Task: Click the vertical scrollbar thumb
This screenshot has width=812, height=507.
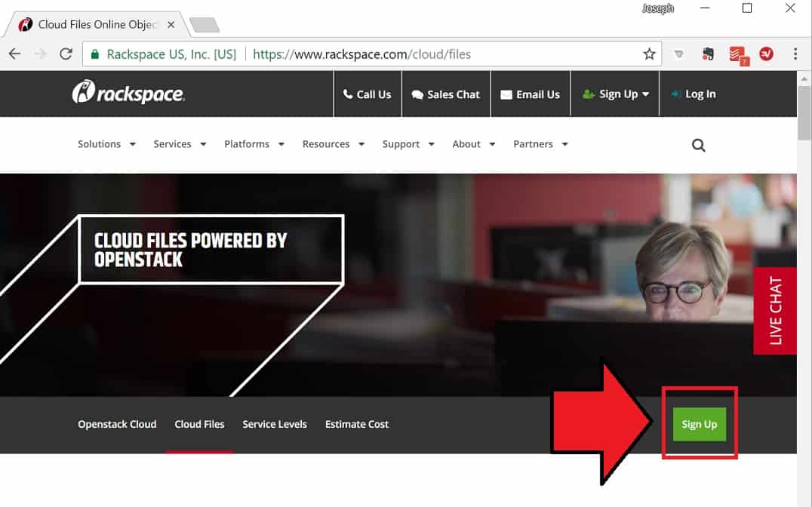Action: (804, 113)
